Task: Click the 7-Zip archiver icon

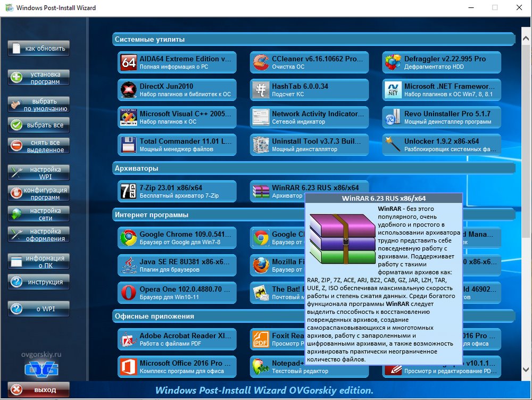Action: pos(129,191)
